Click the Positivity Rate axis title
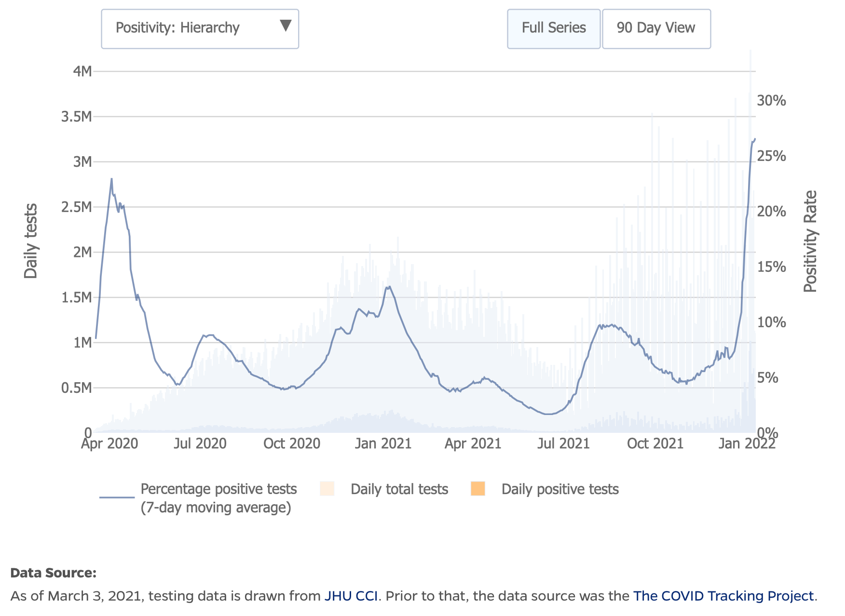845x616 pixels. (811, 241)
